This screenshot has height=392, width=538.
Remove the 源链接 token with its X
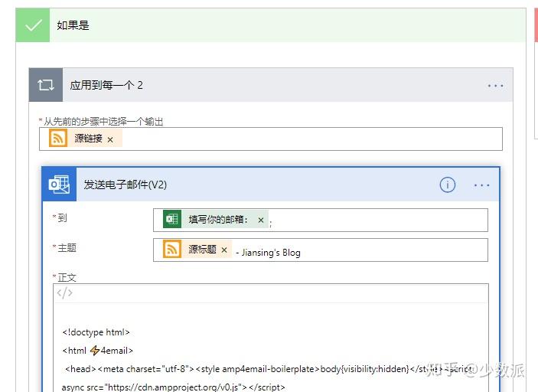[x=110, y=139]
